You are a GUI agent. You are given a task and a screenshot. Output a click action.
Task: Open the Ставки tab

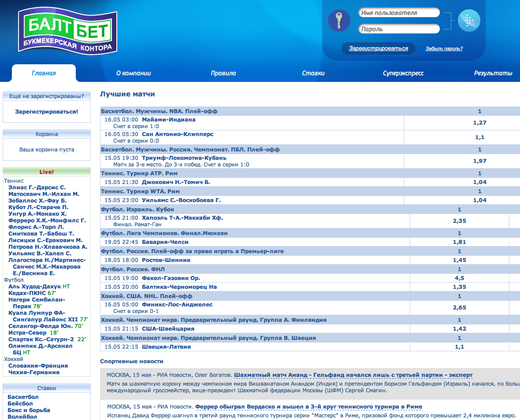tap(313, 73)
